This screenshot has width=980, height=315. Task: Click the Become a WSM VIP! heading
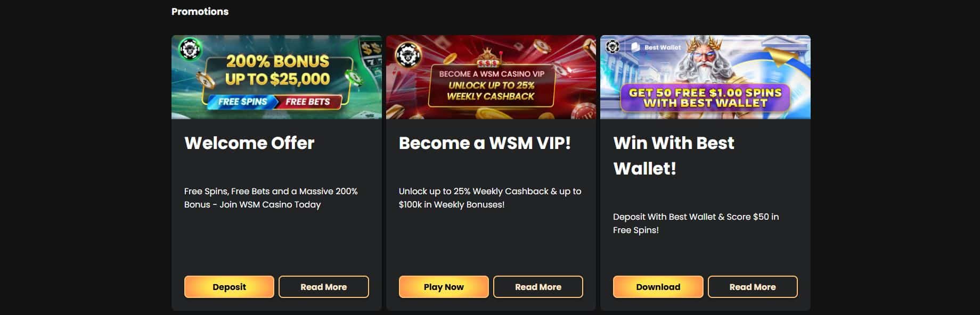(485, 143)
